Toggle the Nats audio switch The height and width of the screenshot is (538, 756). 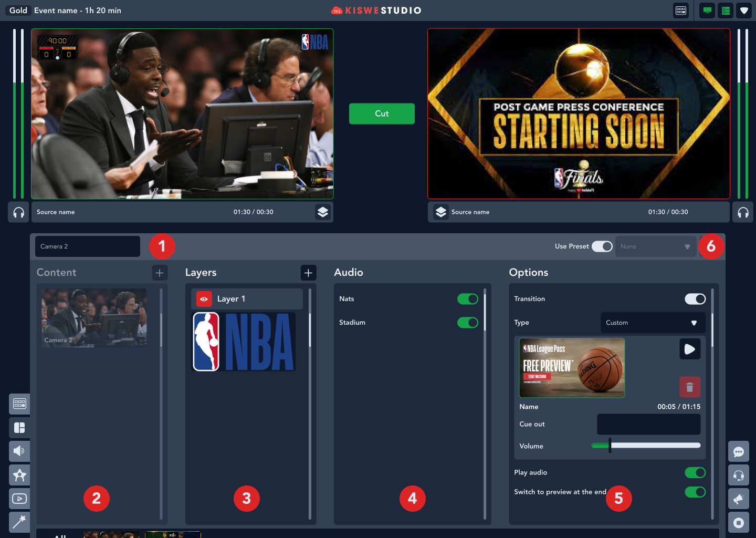pyautogui.click(x=468, y=299)
